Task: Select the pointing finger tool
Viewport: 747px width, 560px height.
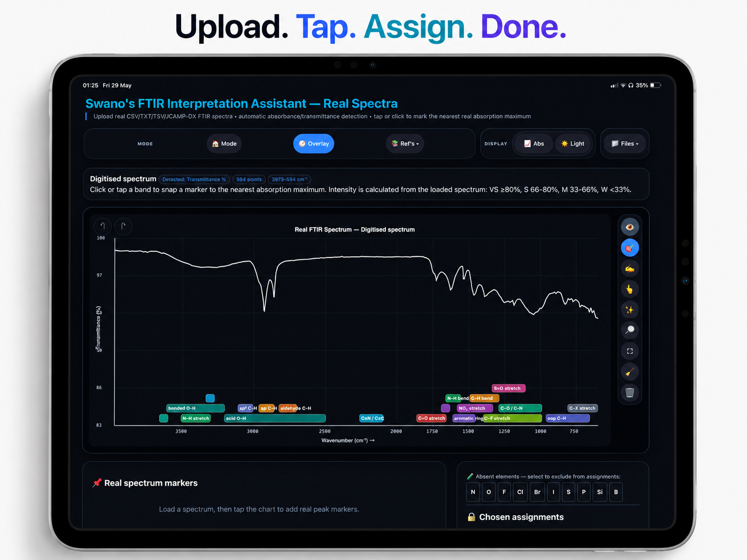Action: click(629, 289)
